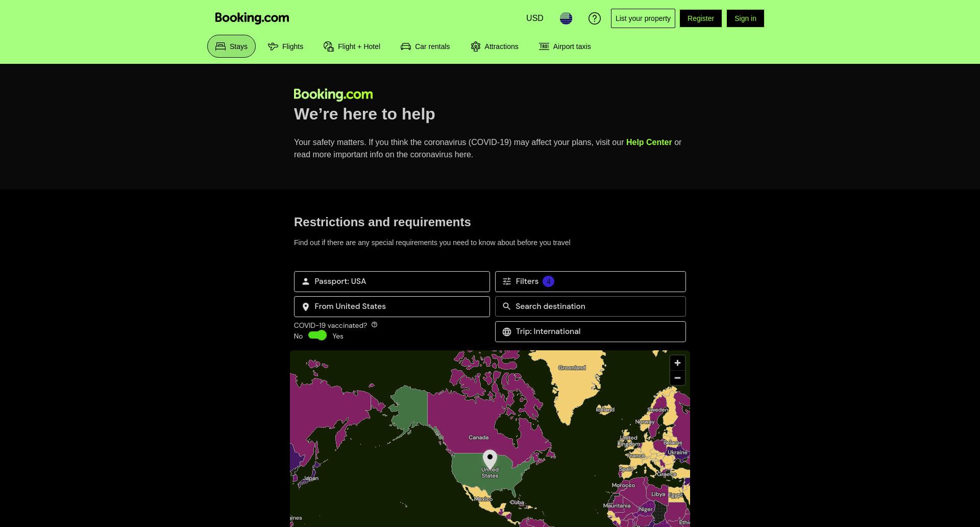
Task: Click the No label beside the vaccinated switch
Action: click(298, 336)
